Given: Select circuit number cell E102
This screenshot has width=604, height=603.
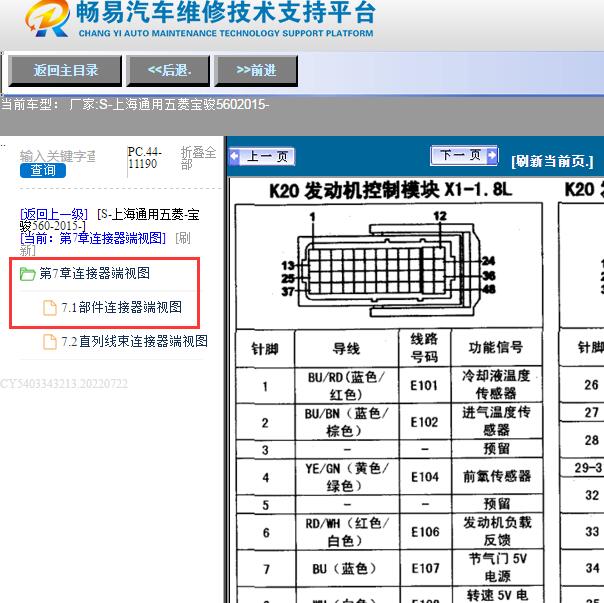Looking at the screenshot, I should [x=424, y=422].
